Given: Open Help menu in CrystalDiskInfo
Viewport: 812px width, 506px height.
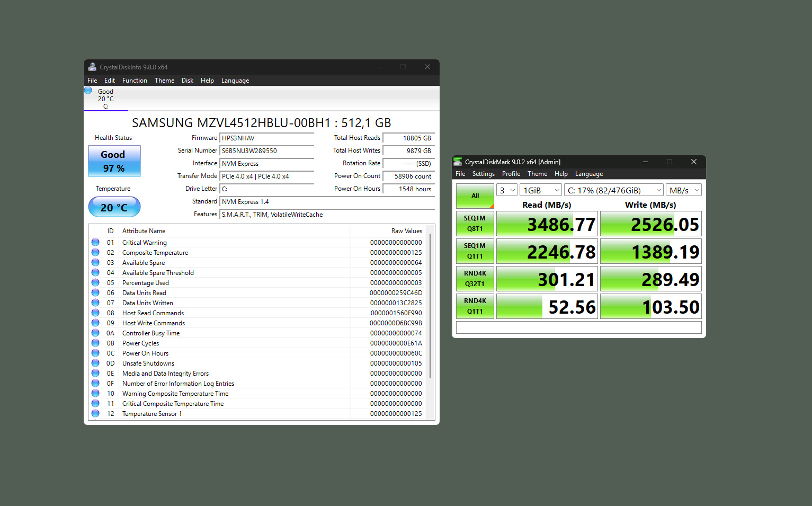Looking at the screenshot, I should tap(207, 81).
